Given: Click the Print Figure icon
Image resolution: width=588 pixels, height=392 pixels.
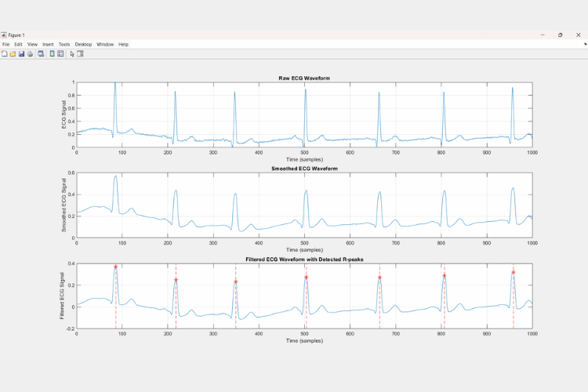Looking at the screenshot, I should 30,54.
